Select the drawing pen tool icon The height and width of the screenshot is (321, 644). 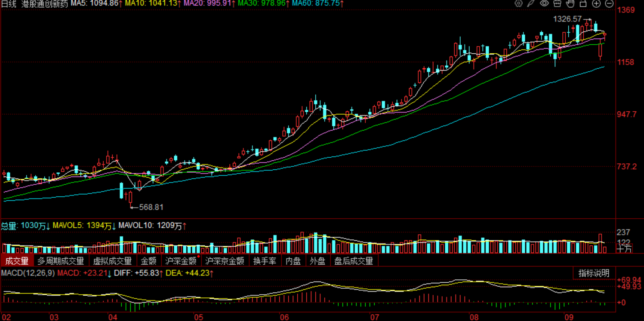531,4
